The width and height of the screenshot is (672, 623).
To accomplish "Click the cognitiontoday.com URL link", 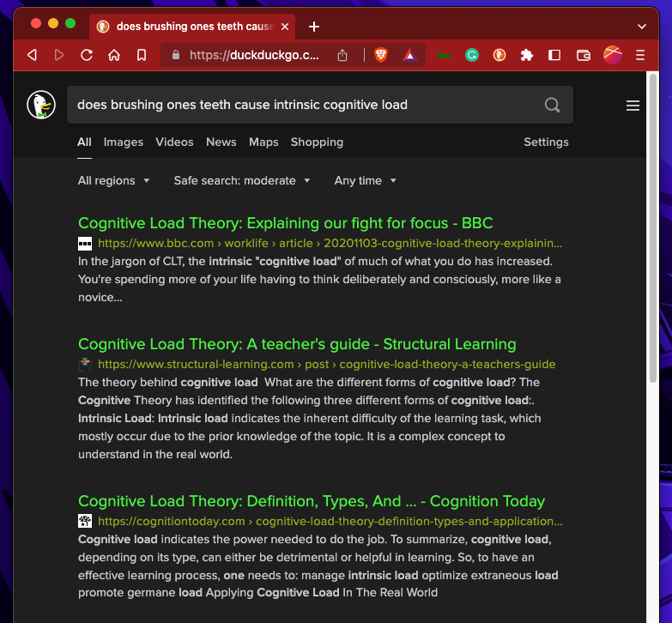I will point(330,521).
